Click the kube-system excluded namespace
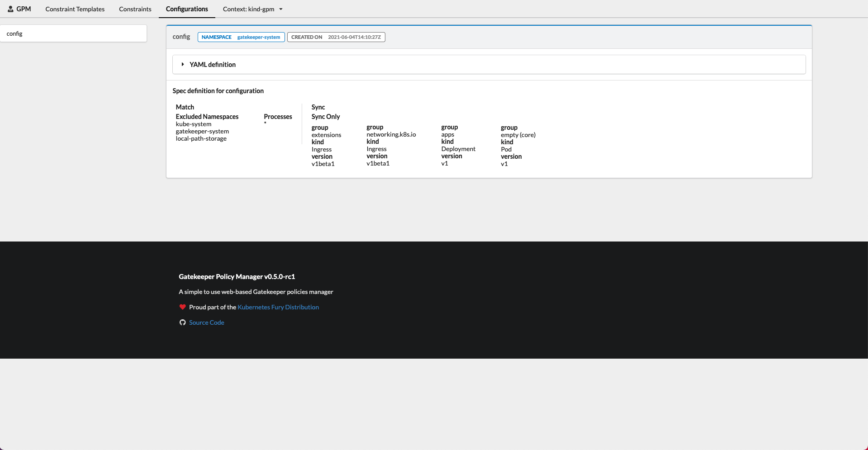Image resolution: width=868 pixels, height=450 pixels. click(x=194, y=124)
